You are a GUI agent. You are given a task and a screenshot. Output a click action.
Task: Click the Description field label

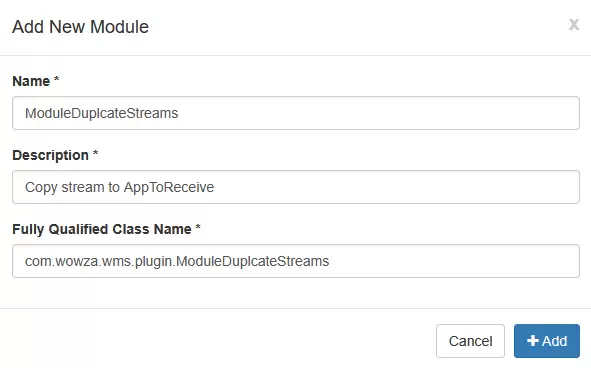click(x=51, y=155)
